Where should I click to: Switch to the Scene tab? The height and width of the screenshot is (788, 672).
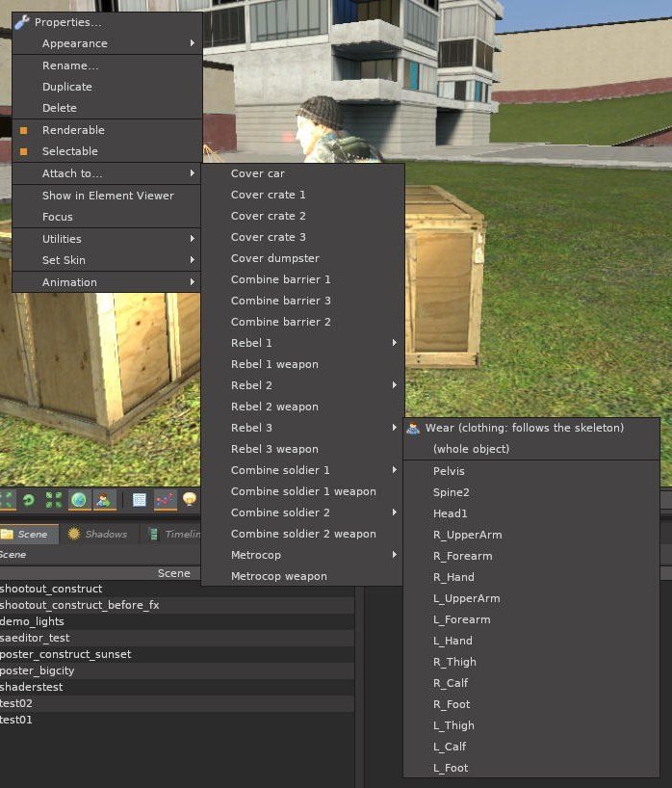(x=29, y=535)
